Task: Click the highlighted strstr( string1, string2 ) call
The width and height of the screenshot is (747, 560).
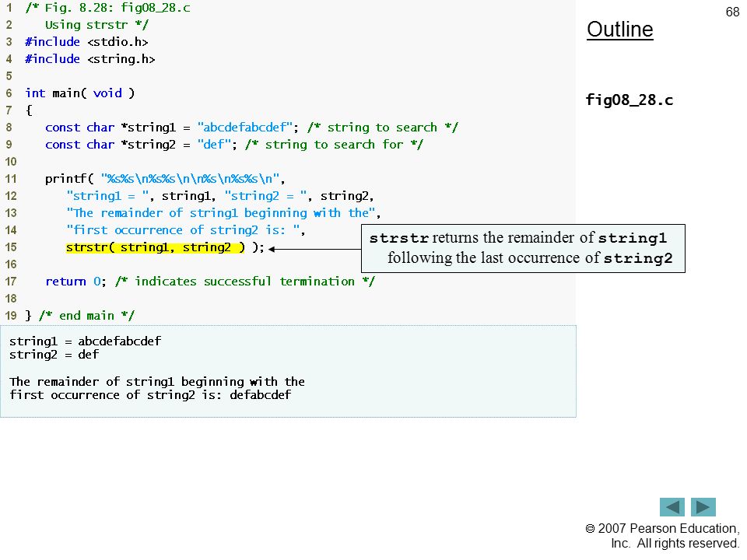Action: [x=156, y=247]
